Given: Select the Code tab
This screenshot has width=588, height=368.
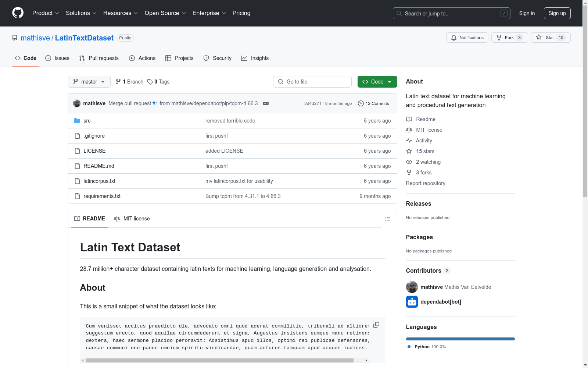Looking at the screenshot, I should pyautogui.click(x=26, y=58).
